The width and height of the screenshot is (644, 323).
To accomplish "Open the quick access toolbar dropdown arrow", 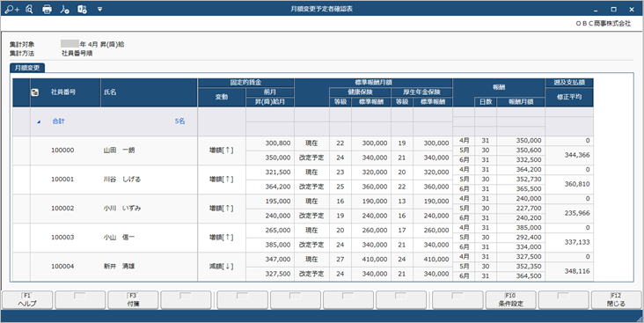I will (x=99, y=9).
